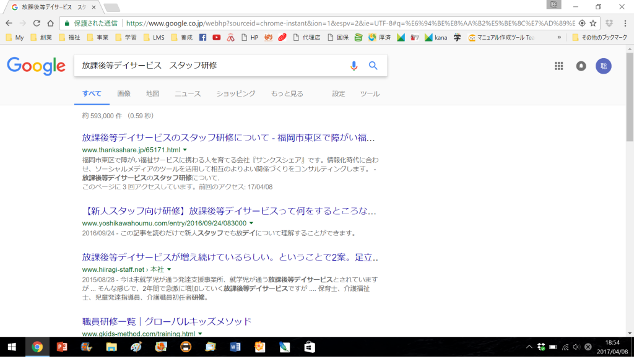Expand options for thanksshare.jp result
Viewport: 634px width, 364px height.
[185, 150]
